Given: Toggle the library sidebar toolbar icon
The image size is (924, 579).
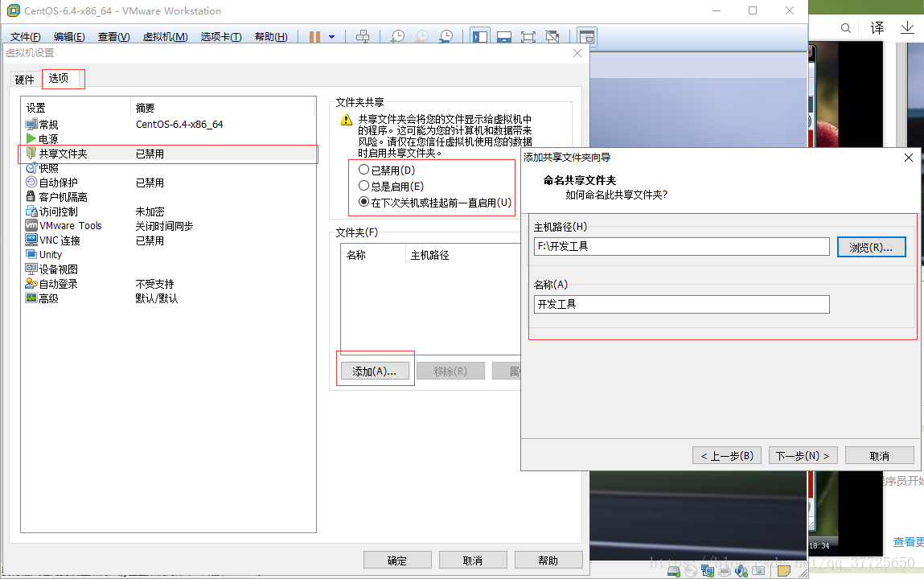Looking at the screenshot, I should pyautogui.click(x=480, y=37).
